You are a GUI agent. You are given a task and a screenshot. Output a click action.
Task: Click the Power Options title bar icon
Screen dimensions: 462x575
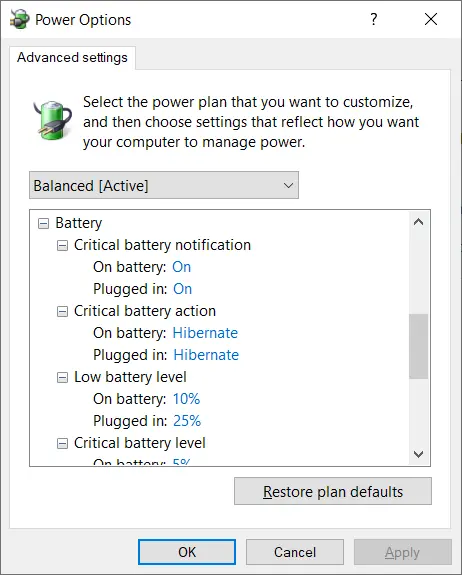pos(20,19)
